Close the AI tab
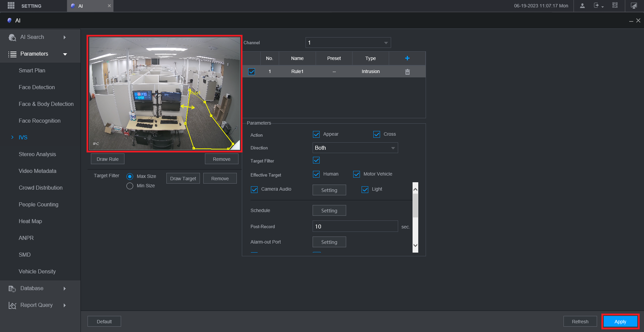This screenshot has width=644, height=332. click(109, 6)
